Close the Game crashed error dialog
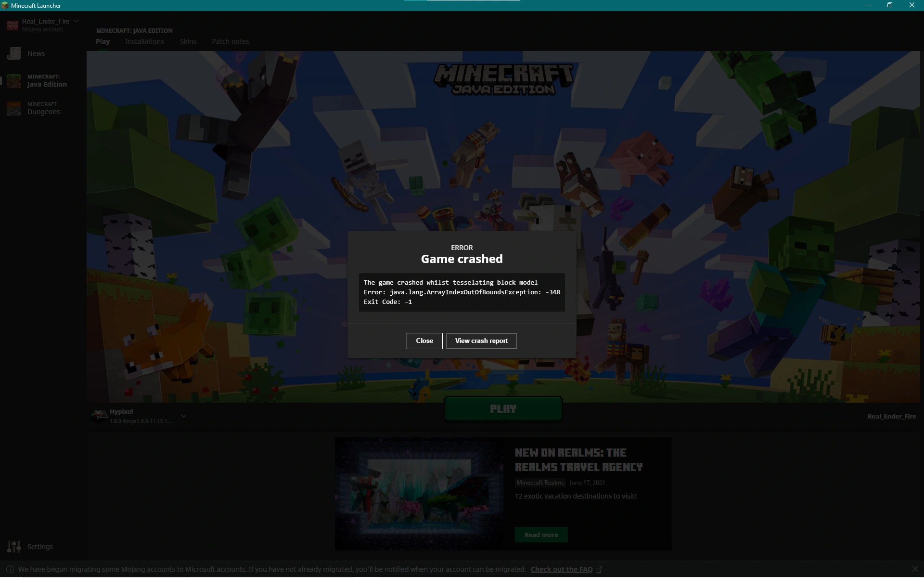The height and width of the screenshot is (578, 924). [424, 341]
